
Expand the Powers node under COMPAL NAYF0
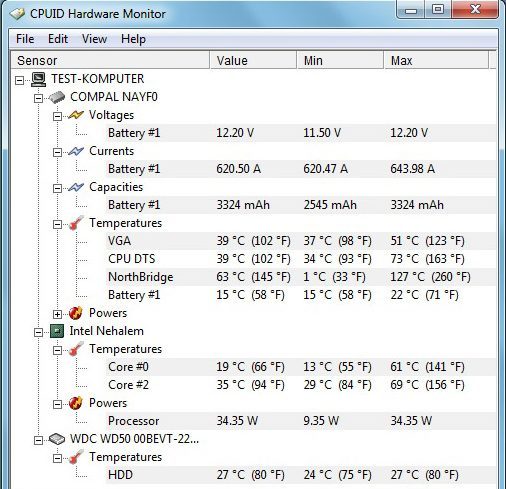pos(57,314)
